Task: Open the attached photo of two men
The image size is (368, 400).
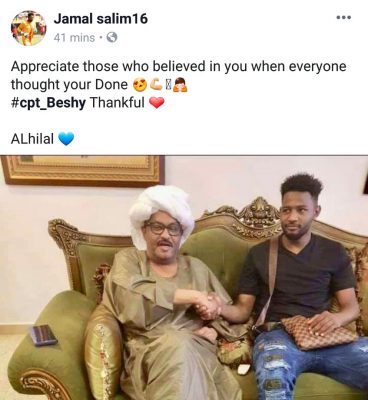Action: click(x=184, y=278)
